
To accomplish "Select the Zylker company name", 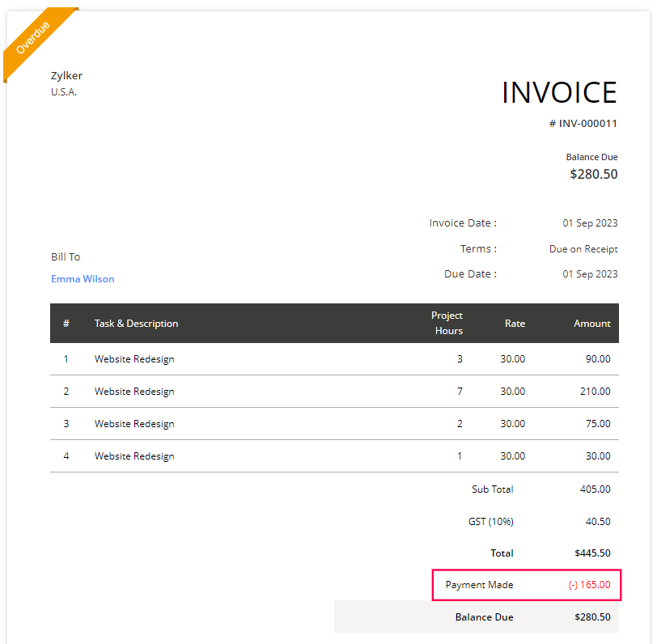I will tap(66, 75).
